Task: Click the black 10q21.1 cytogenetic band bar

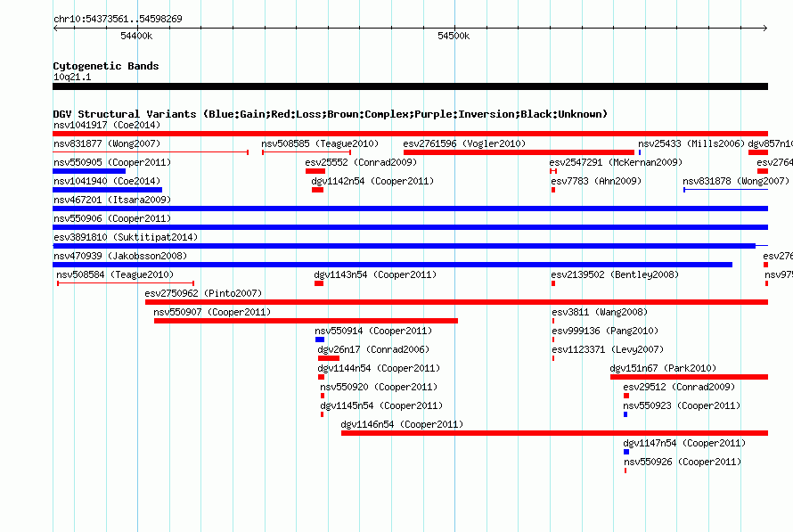Action: point(410,86)
